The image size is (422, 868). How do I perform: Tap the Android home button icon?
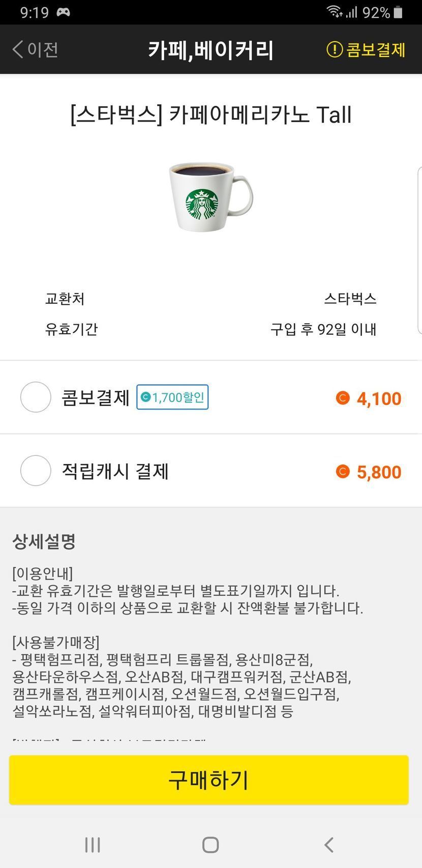[210, 845]
